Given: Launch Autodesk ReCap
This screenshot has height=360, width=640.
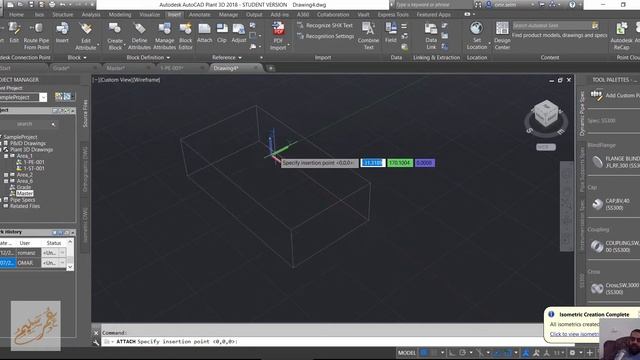Looking at the screenshot, I should pos(621,36).
